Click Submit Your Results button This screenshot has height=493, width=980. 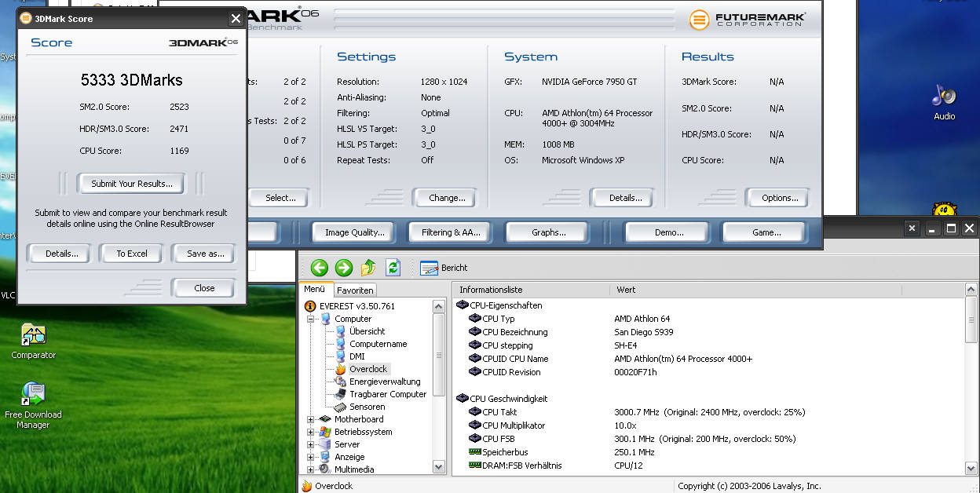pyautogui.click(x=131, y=184)
